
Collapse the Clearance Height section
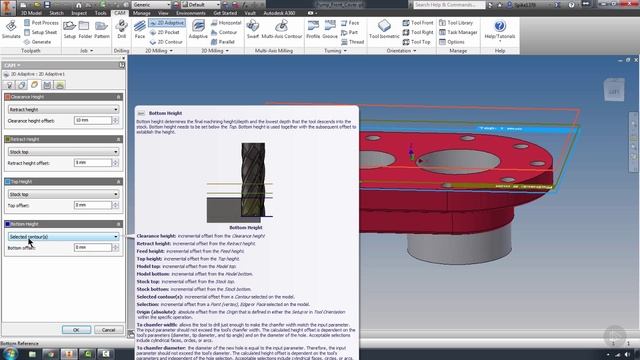point(118,97)
